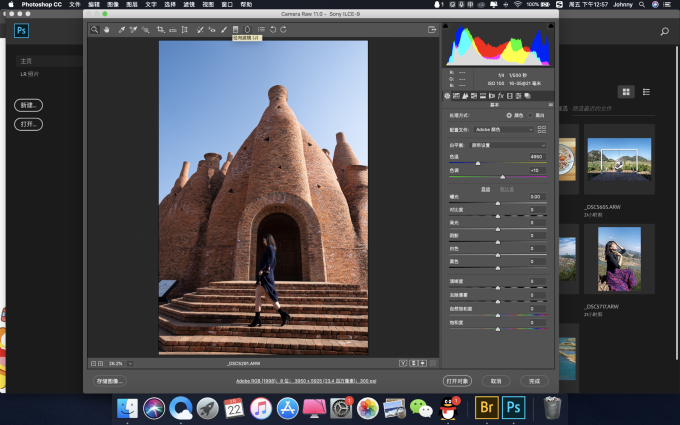Open the 白平衡 dropdown
The height and width of the screenshot is (425, 680).
tap(508, 145)
